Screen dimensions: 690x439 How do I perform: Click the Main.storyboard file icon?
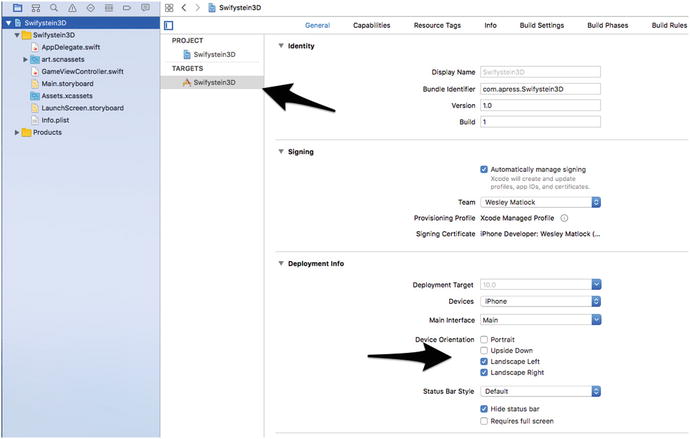[x=35, y=84]
